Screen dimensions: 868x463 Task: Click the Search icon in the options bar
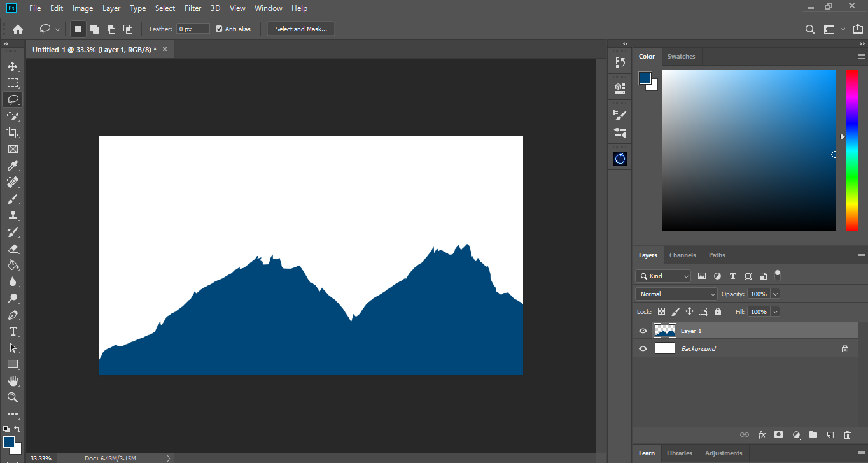810,29
